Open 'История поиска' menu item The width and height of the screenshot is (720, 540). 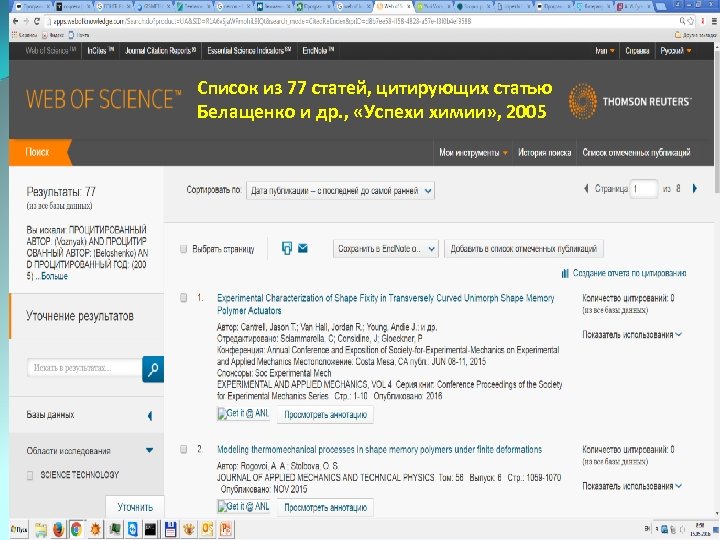(x=545, y=152)
